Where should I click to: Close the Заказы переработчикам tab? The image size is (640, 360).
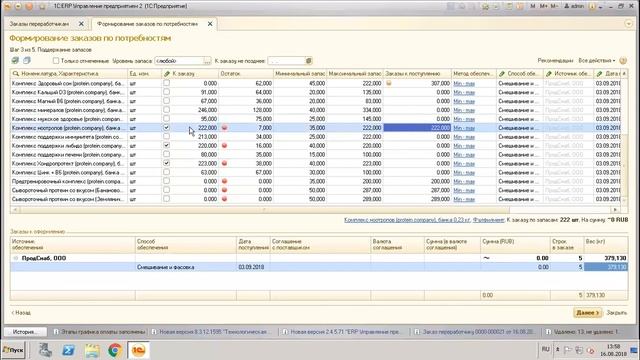(81, 24)
